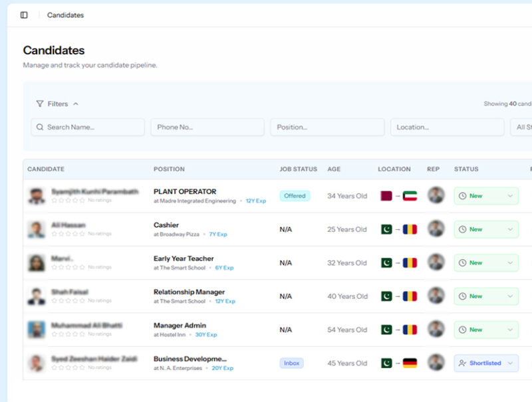The image size is (532, 402).
Task: Click the Early Year Teacher position title
Action: 184,258
